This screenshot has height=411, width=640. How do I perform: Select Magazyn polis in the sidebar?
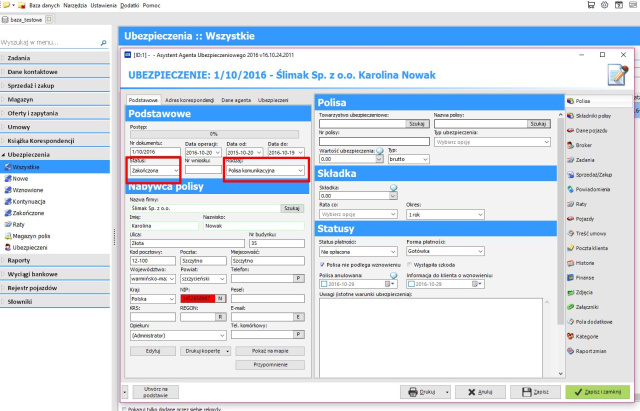point(27,236)
